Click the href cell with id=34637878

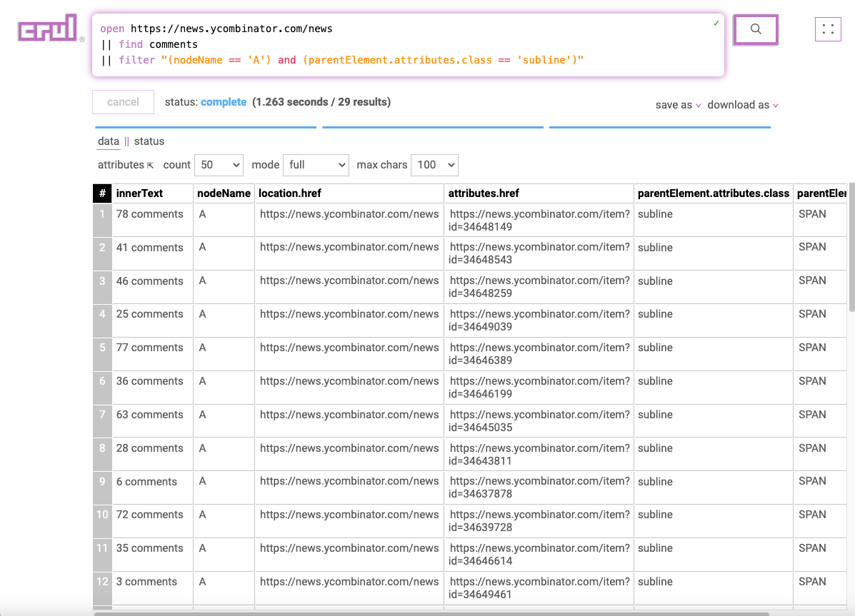539,488
